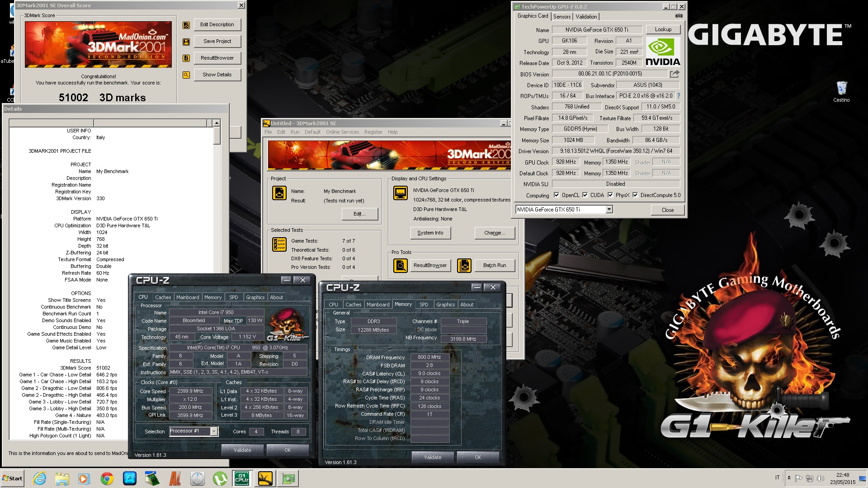Click Validate in the left CPU-Z window
This screenshot has width=868, height=488.
pos(242,450)
